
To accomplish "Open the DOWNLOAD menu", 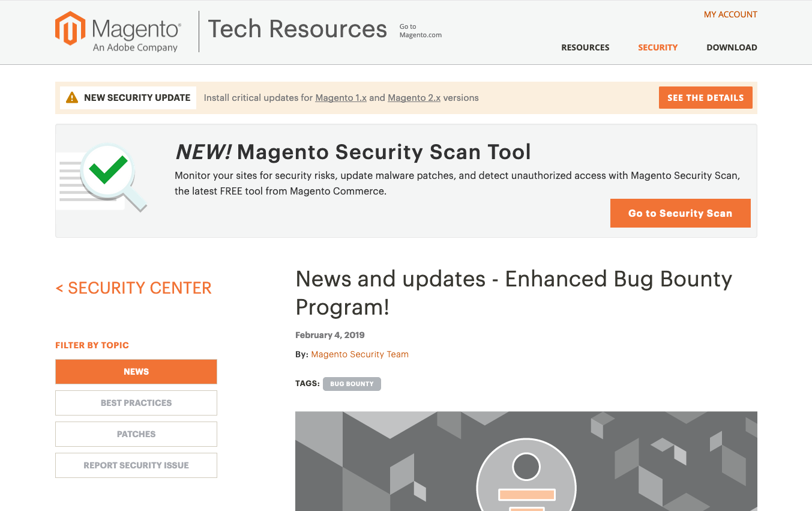I will click(x=732, y=47).
